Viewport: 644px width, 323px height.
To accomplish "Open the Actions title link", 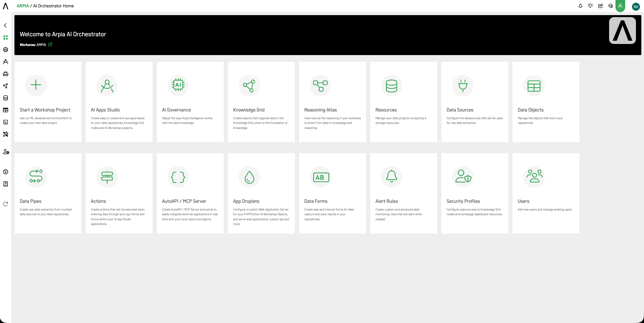I will (98, 201).
